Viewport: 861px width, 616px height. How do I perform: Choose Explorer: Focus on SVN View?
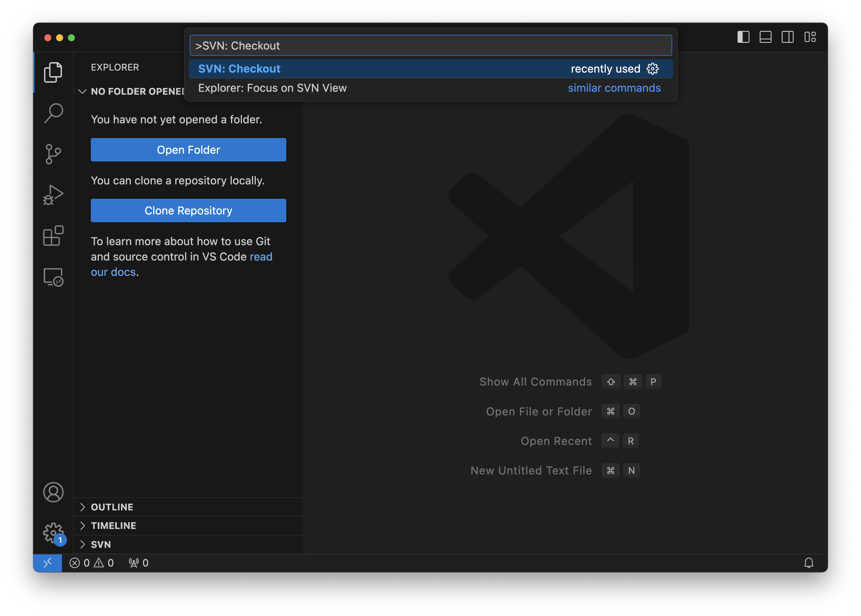point(272,88)
